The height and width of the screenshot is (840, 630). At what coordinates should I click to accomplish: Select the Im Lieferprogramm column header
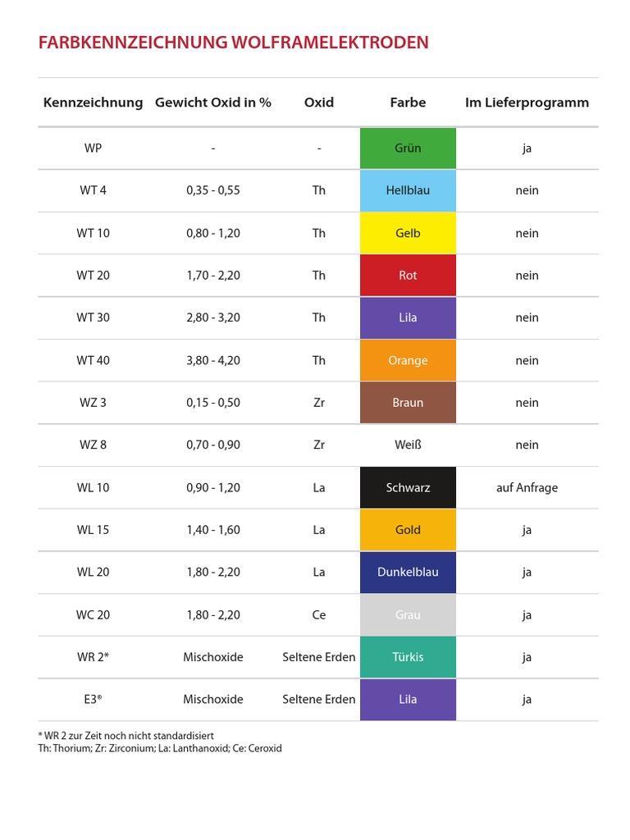527,103
